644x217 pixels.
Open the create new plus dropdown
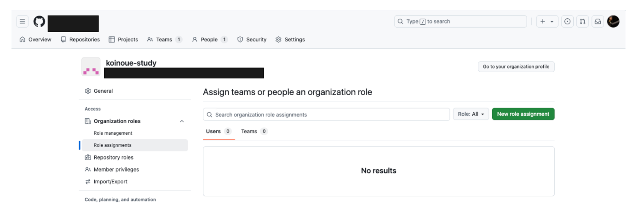[547, 22]
